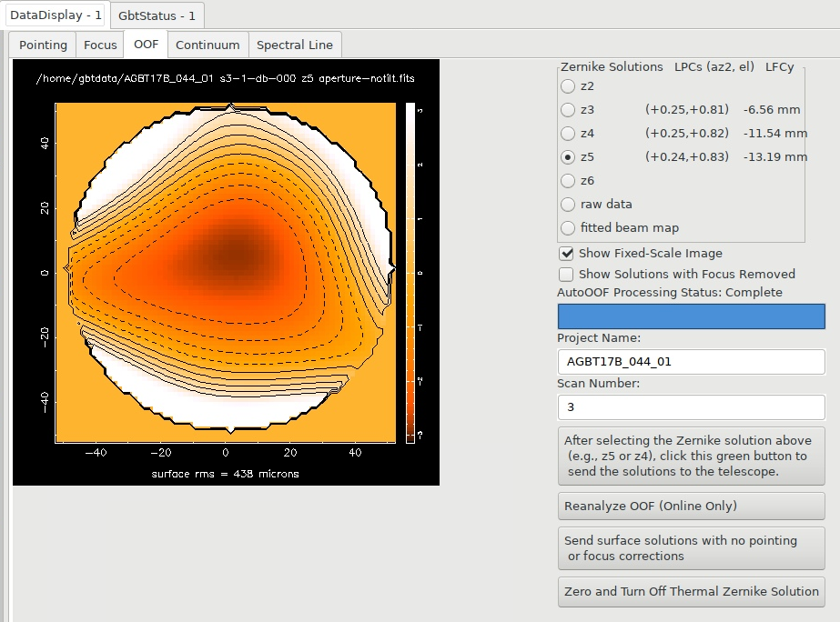The image size is (840, 622).
Task: Click the -13.19 mm LFCy value
Action: (x=775, y=156)
